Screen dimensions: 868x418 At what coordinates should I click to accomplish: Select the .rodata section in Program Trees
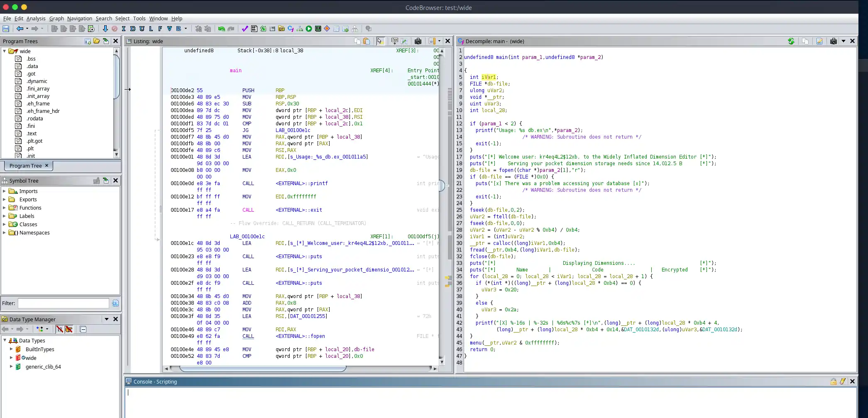(x=34, y=118)
